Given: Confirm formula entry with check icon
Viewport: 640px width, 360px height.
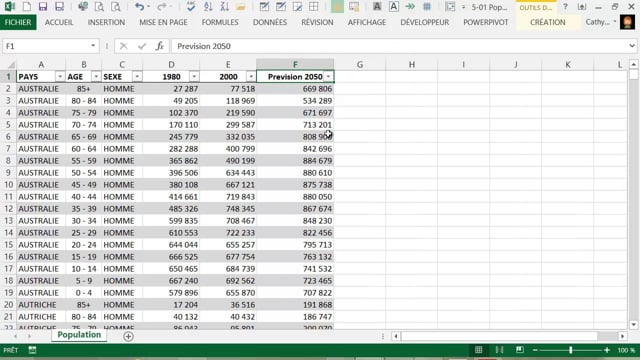Looking at the screenshot, I should pos(142,46).
